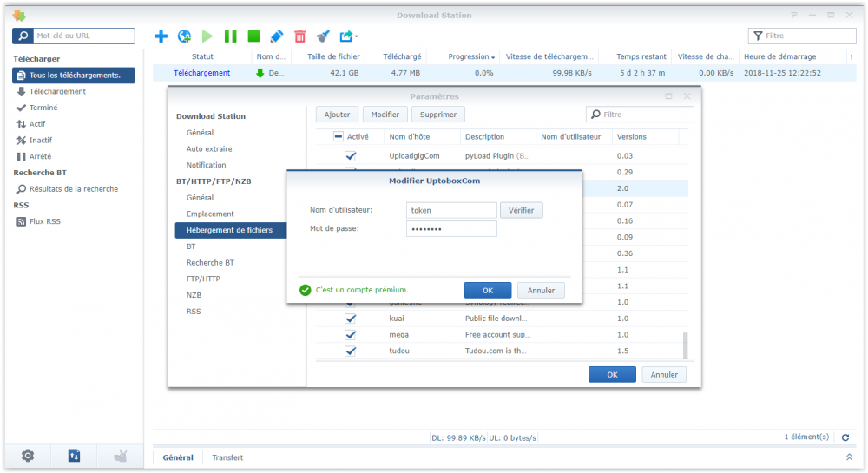The image size is (868, 473).
Task: Open the add-by-URL globe icon
Action: click(x=184, y=36)
